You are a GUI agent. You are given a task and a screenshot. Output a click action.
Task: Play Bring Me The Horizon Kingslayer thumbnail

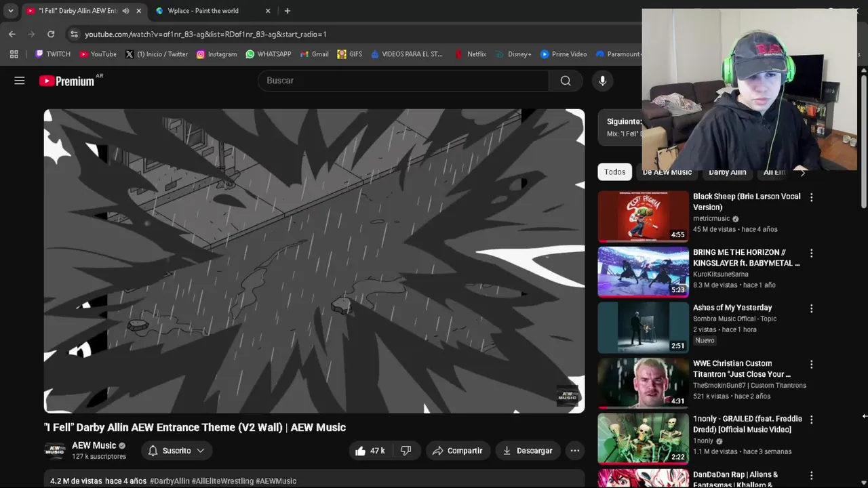tap(643, 272)
